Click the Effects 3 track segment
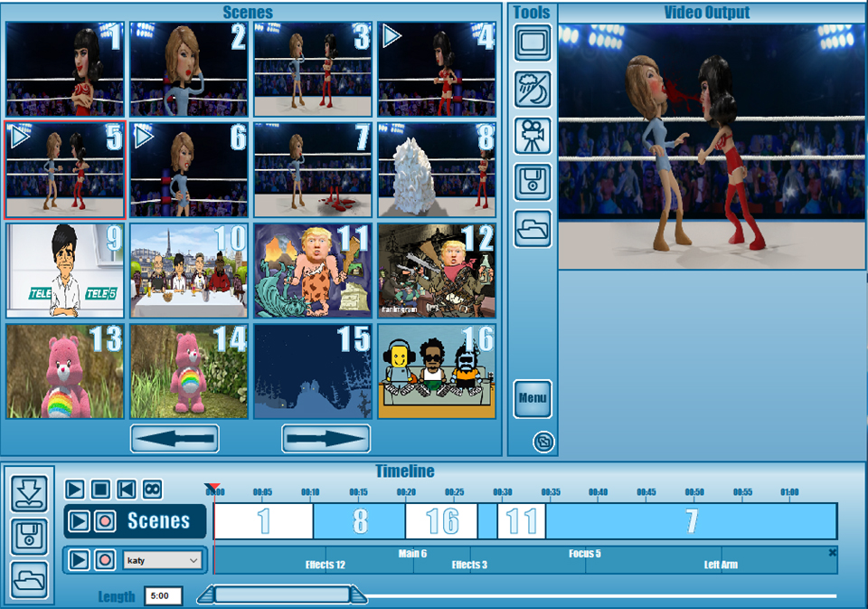 pyautogui.click(x=469, y=565)
